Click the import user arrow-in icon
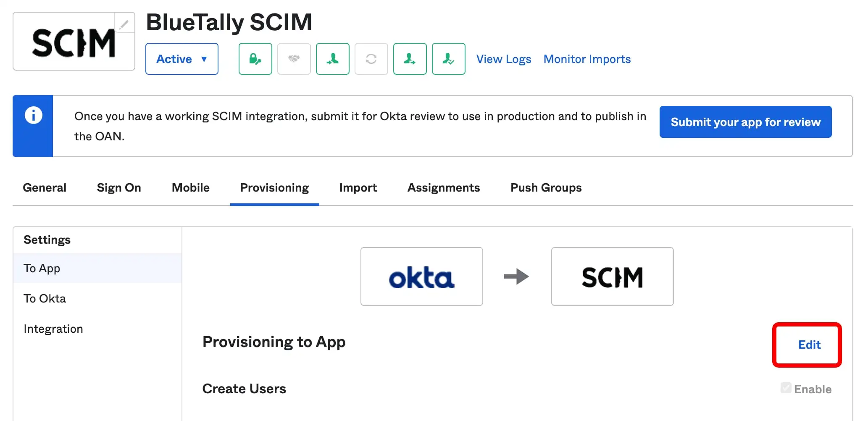The width and height of the screenshot is (868, 421). 333,59
